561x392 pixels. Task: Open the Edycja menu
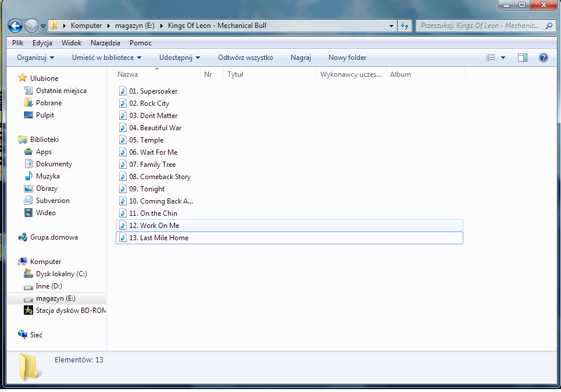click(42, 43)
